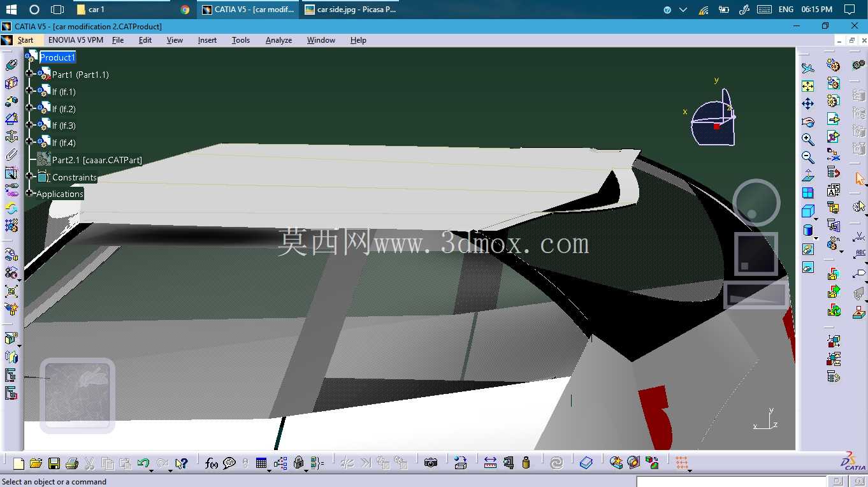This screenshot has height=487, width=868.
Task: Select the Measure Between tool
Action: [490, 463]
